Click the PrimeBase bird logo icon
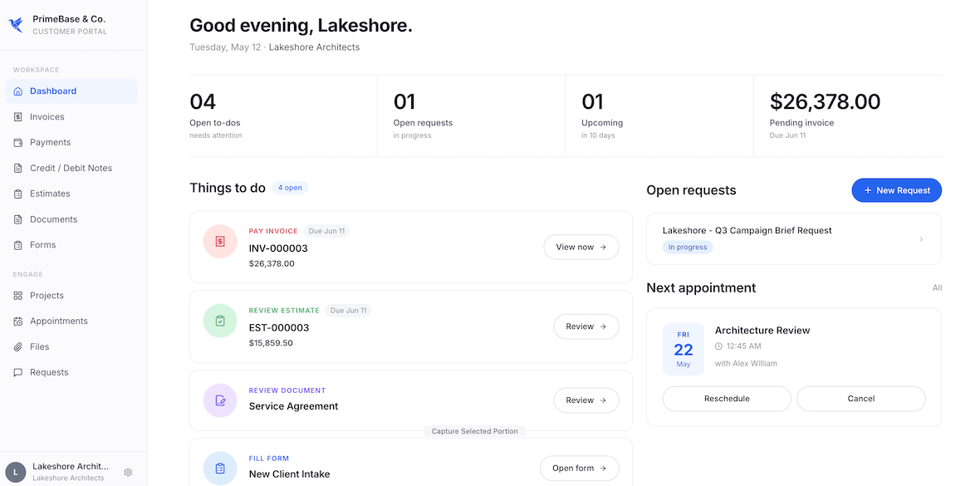 pos(16,25)
